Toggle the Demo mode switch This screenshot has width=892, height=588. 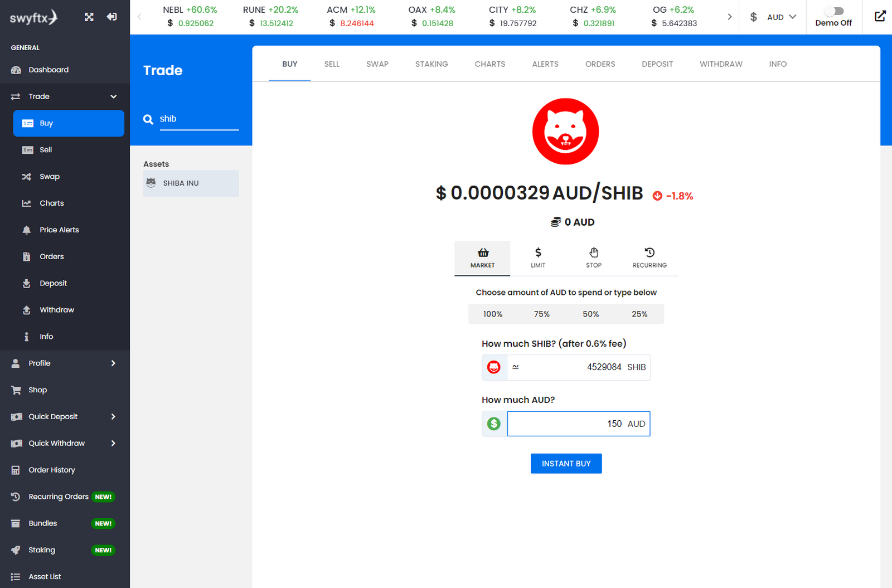(x=834, y=11)
